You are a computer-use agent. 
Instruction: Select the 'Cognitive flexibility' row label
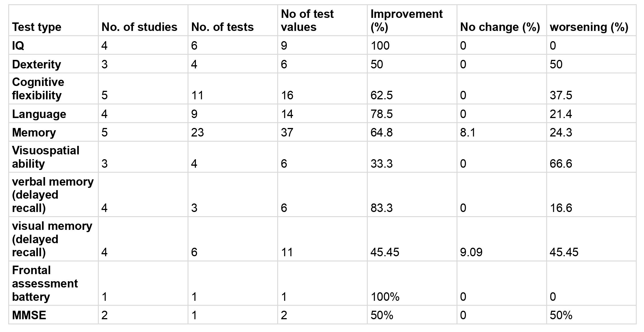pos(38,89)
